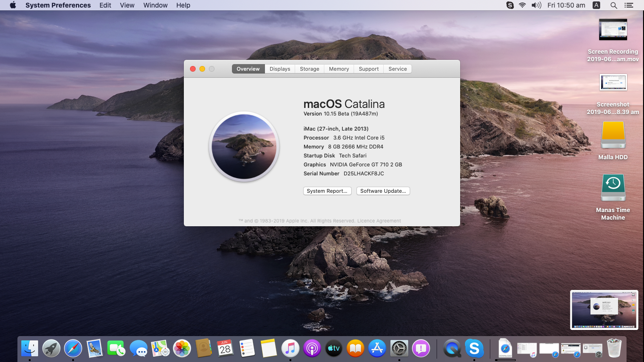Open the System Preferences app menu
The height and width of the screenshot is (362, 644).
58,5
